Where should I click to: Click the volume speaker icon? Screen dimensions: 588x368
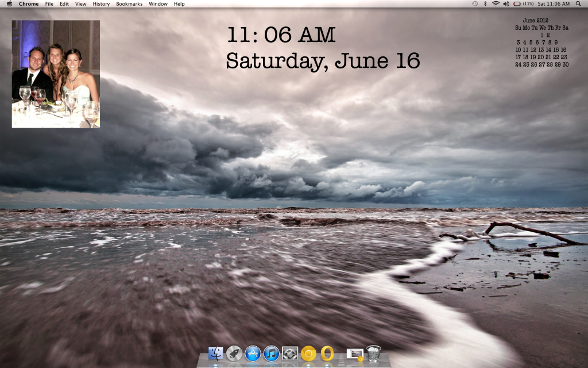click(506, 4)
